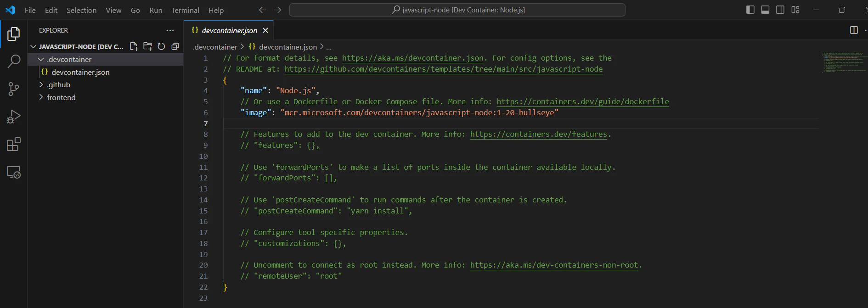
Task: Collapse all folders in Explorer
Action: pyautogui.click(x=175, y=46)
